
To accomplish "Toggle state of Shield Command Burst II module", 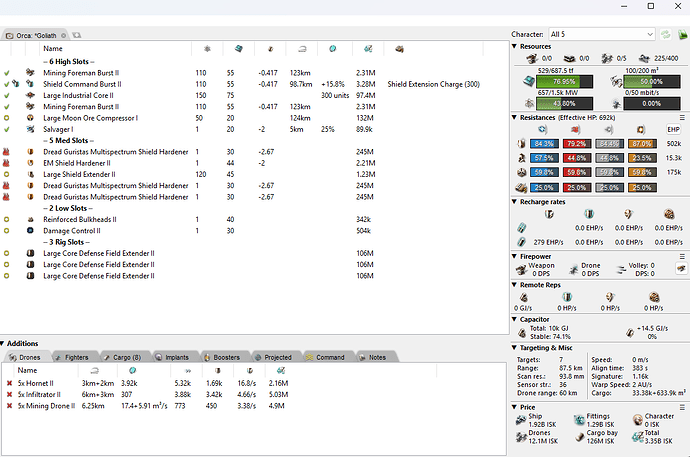I will [6, 84].
